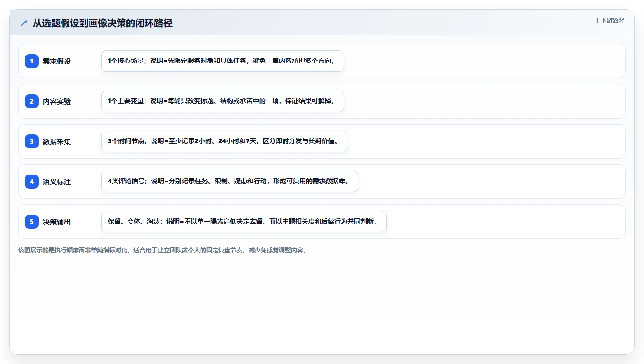The width and height of the screenshot is (644, 364).
Task: Click the description box starting 3个时间节点
Action: pyautogui.click(x=224, y=141)
